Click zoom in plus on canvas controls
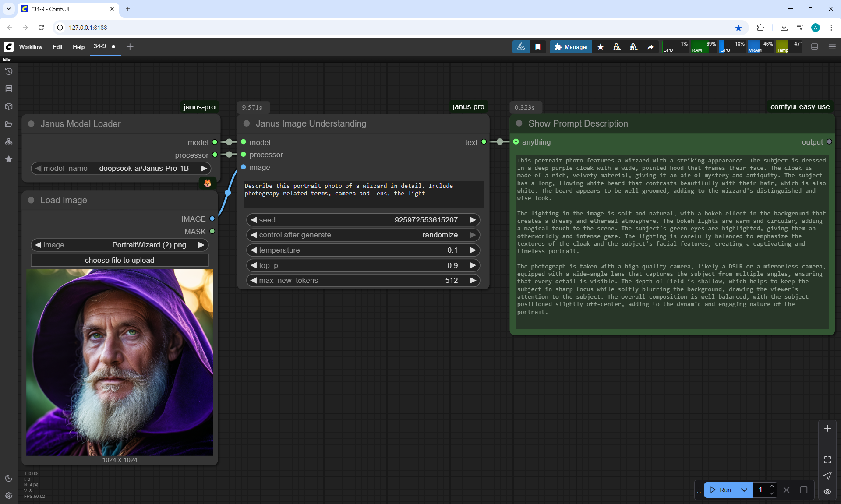Viewport: 841px width, 504px height. tap(827, 428)
